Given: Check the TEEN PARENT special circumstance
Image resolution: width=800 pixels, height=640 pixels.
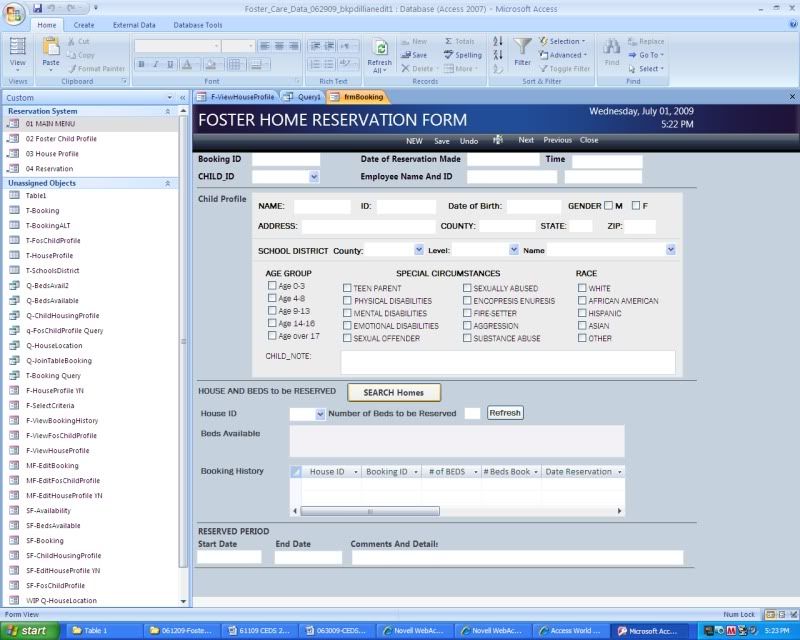Looking at the screenshot, I should (346, 289).
